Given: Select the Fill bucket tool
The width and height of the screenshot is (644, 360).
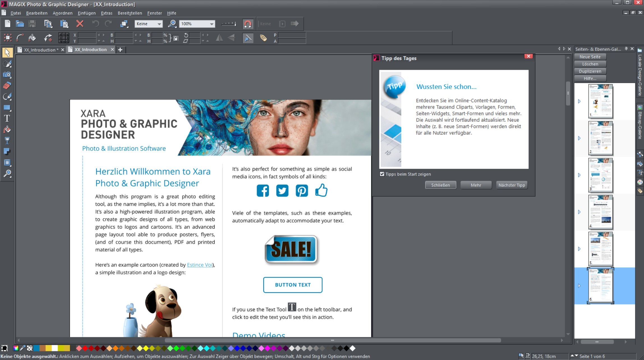Looking at the screenshot, I should tap(7, 129).
